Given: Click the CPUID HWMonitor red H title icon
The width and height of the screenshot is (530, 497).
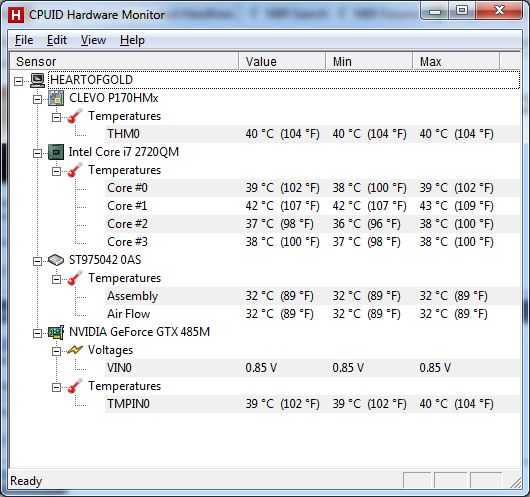Looking at the screenshot, I should (16, 15).
